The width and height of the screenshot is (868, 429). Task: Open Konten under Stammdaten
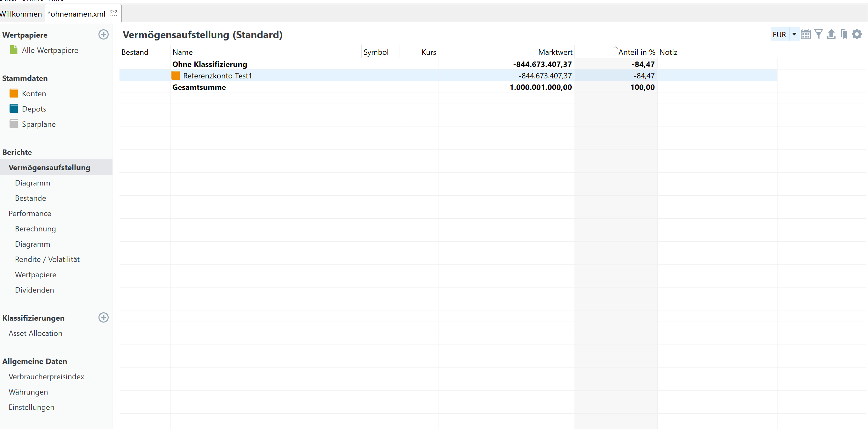[34, 94]
